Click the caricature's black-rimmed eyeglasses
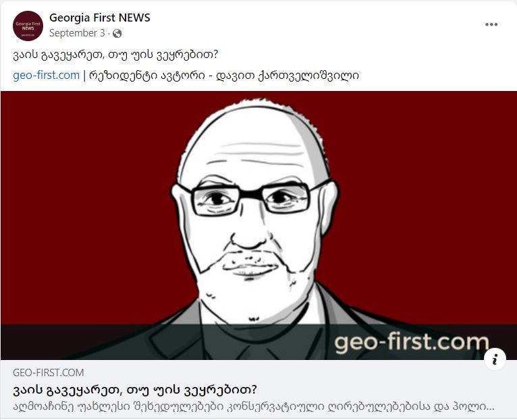Image resolution: width=517 pixels, height=420 pixels. [x=252, y=199]
